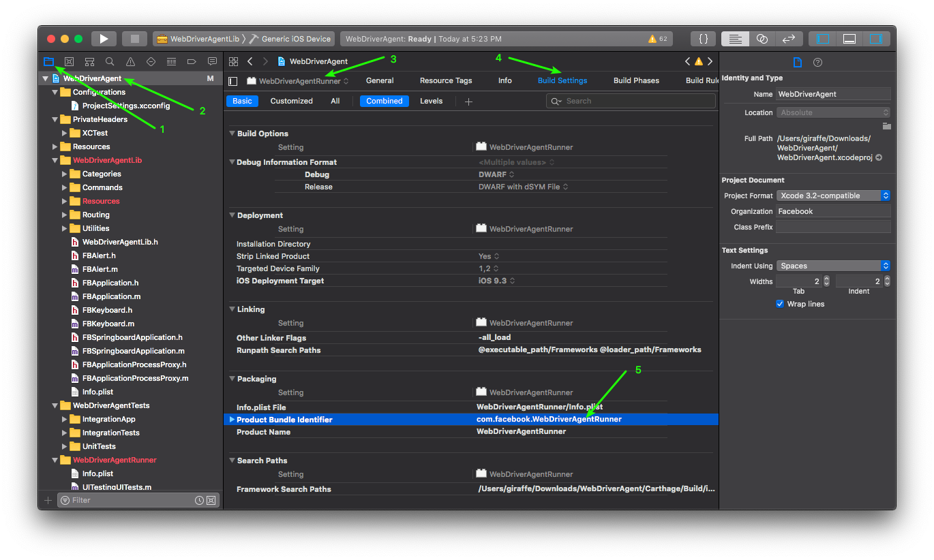This screenshot has height=560, width=934.
Task: Click the Run (play) button
Action: (x=104, y=39)
